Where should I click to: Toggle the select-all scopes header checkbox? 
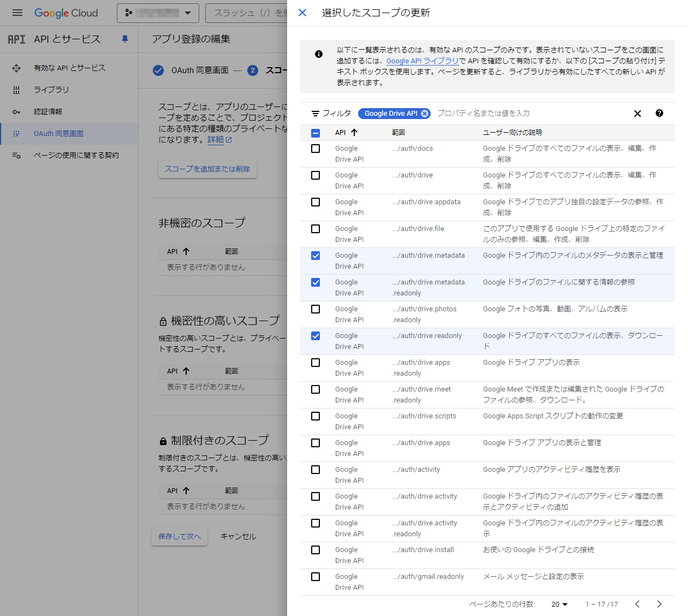click(316, 133)
